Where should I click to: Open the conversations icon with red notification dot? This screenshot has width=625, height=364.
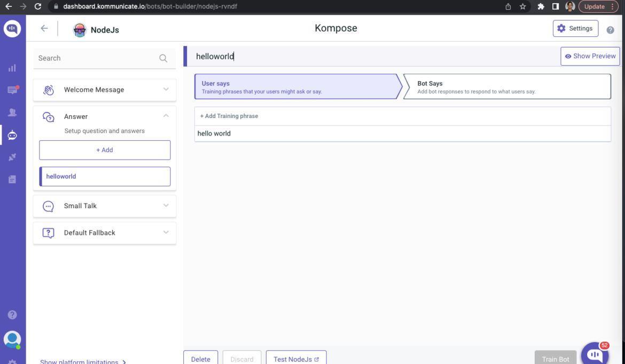pyautogui.click(x=12, y=90)
